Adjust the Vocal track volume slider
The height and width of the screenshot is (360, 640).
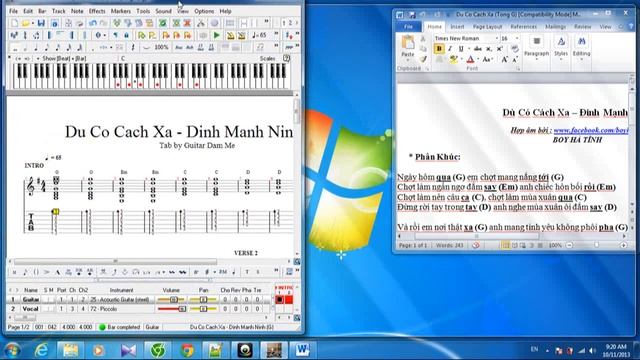pos(171,309)
